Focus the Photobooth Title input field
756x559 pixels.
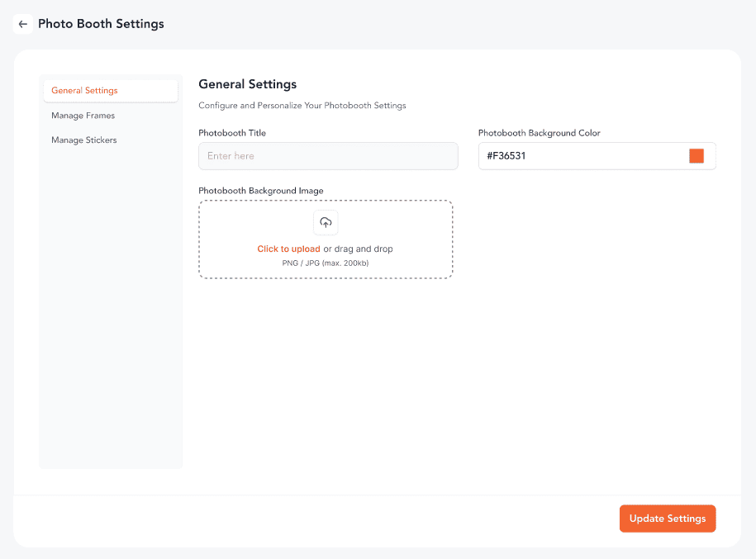(328, 156)
